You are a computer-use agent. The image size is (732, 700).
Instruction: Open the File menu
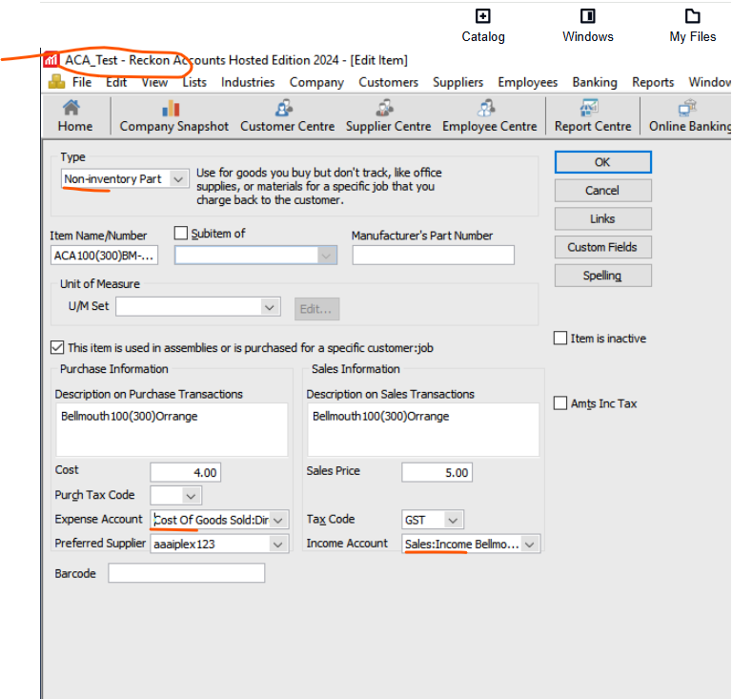pyautogui.click(x=82, y=82)
